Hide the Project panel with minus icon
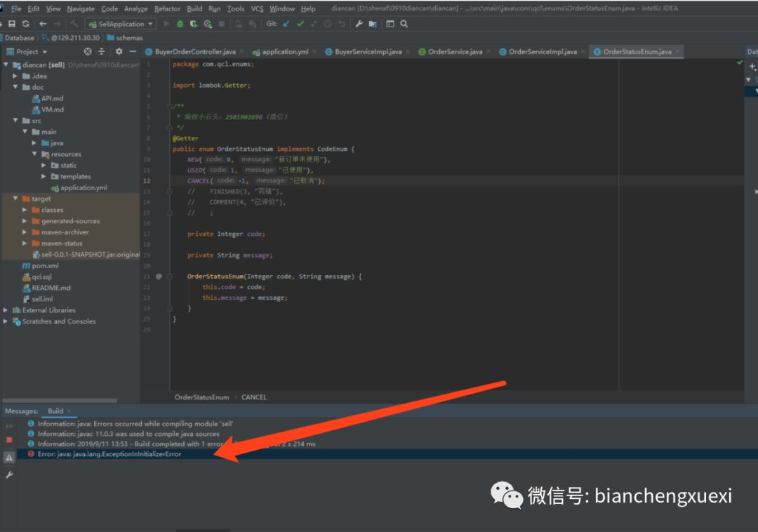The height and width of the screenshot is (532, 758). (x=133, y=52)
